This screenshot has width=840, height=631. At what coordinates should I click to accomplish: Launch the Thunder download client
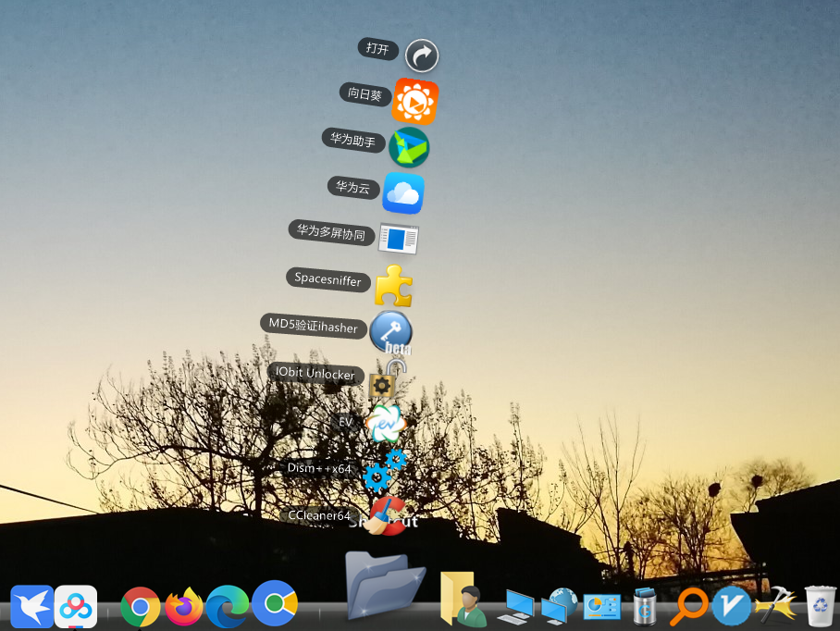coord(31,606)
